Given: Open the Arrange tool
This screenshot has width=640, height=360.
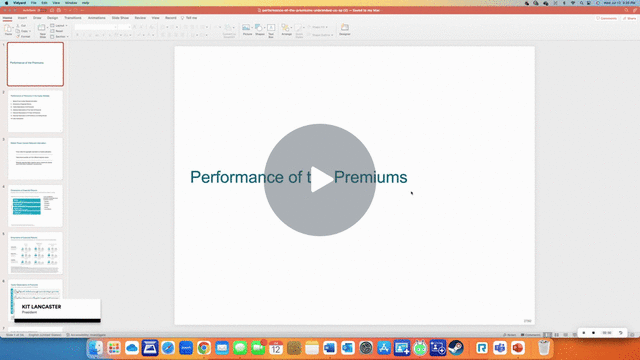Looking at the screenshot, I should pyautogui.click(x=286, y=30).
